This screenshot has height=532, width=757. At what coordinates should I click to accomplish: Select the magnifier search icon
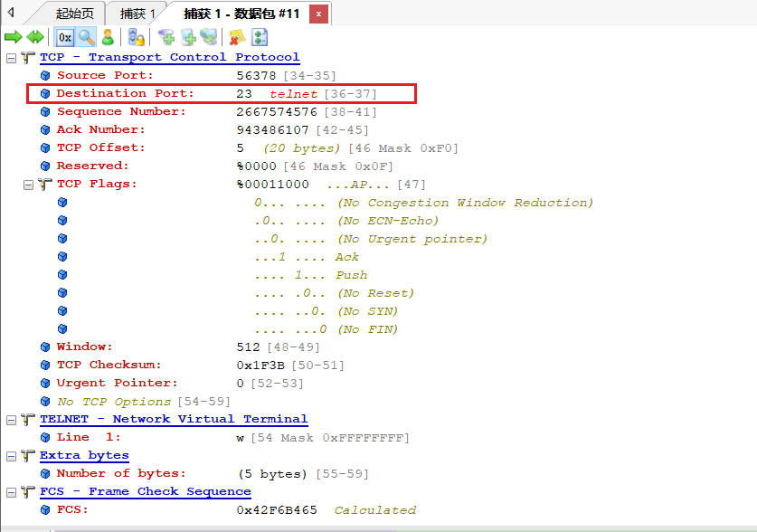84,37
